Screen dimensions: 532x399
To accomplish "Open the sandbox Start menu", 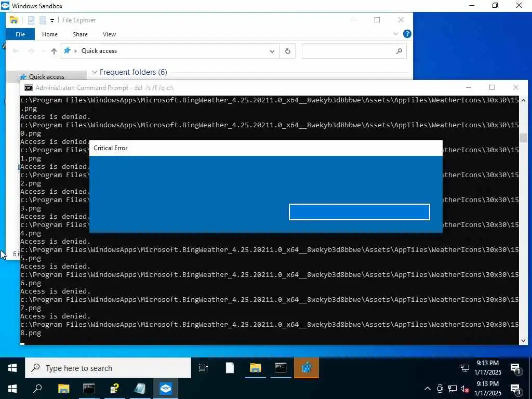I will pyautogui.click(x=12, y=368).
